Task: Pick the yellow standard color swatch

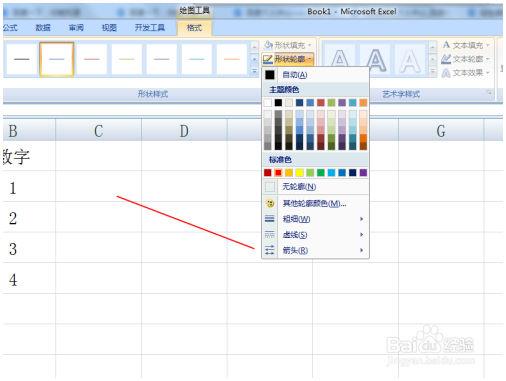Action: point(299,172)
